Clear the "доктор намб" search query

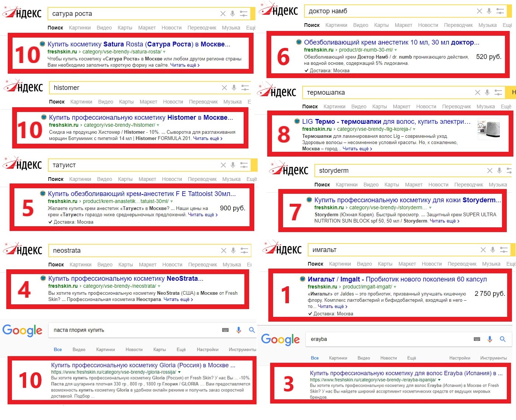coord(480,11)
